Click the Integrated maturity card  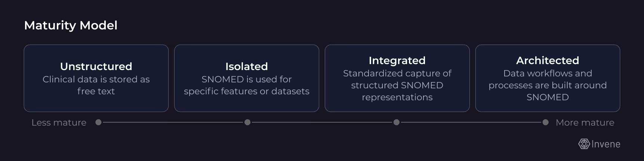[x=397, y=78]
